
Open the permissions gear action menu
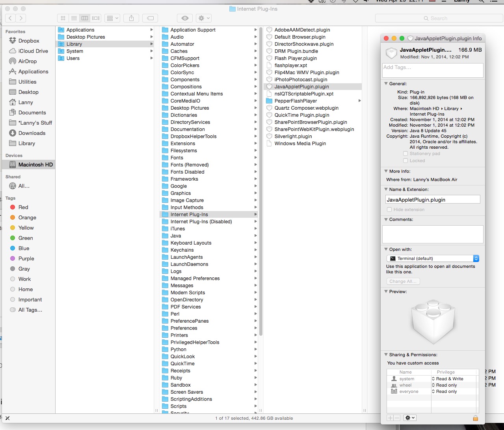tap(410, 418)
